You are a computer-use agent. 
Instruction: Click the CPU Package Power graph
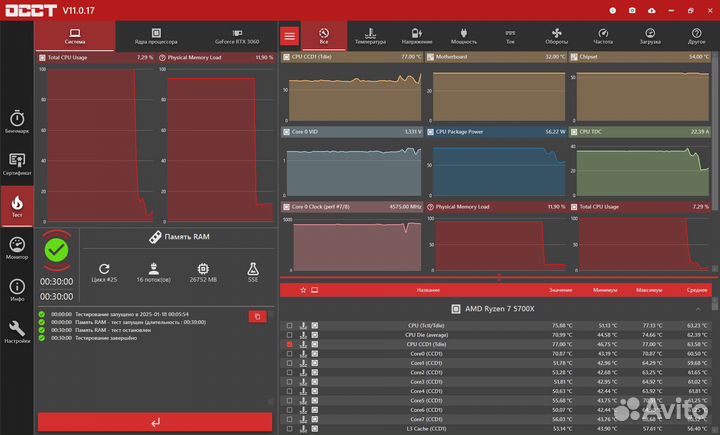point(498,161)
